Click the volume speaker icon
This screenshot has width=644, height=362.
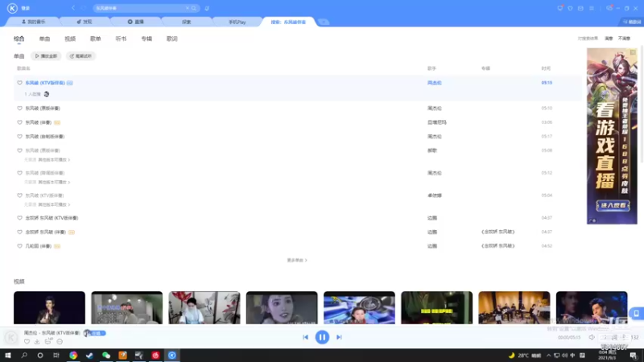tap(592, 337)
